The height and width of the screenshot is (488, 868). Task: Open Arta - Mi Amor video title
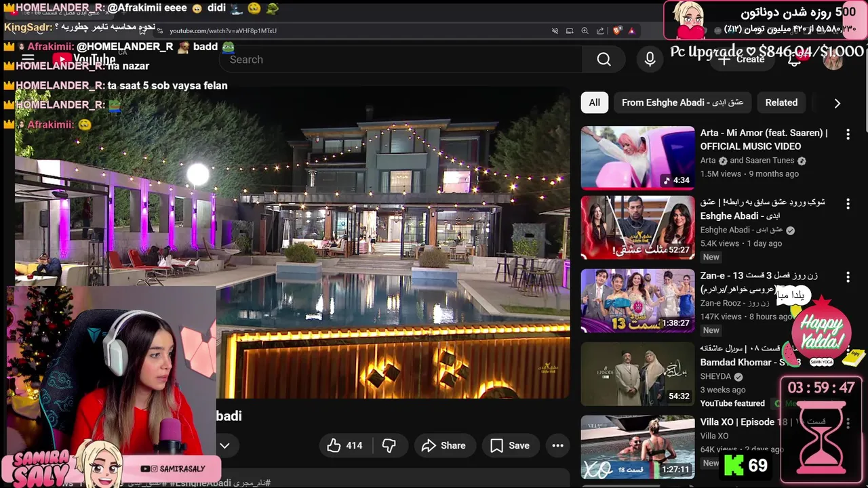[764, 140]
